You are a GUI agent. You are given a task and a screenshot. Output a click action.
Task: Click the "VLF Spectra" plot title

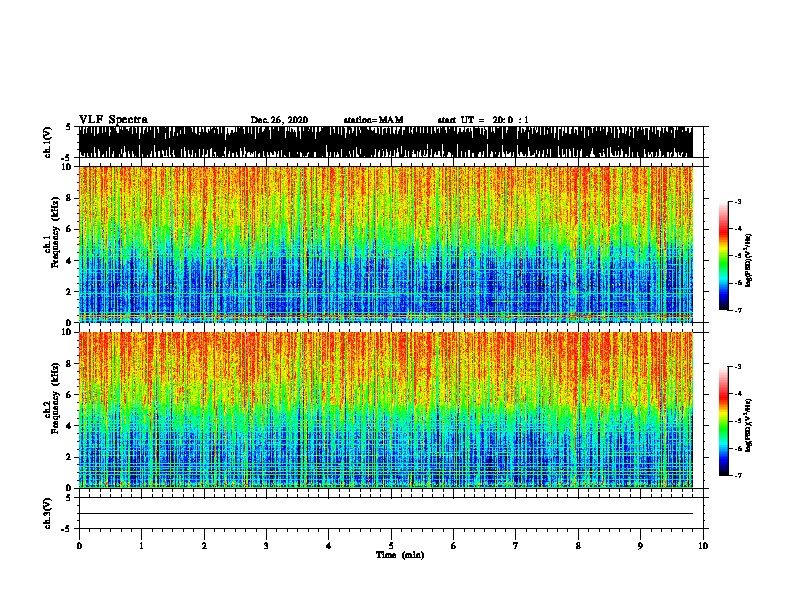[113, 120]
